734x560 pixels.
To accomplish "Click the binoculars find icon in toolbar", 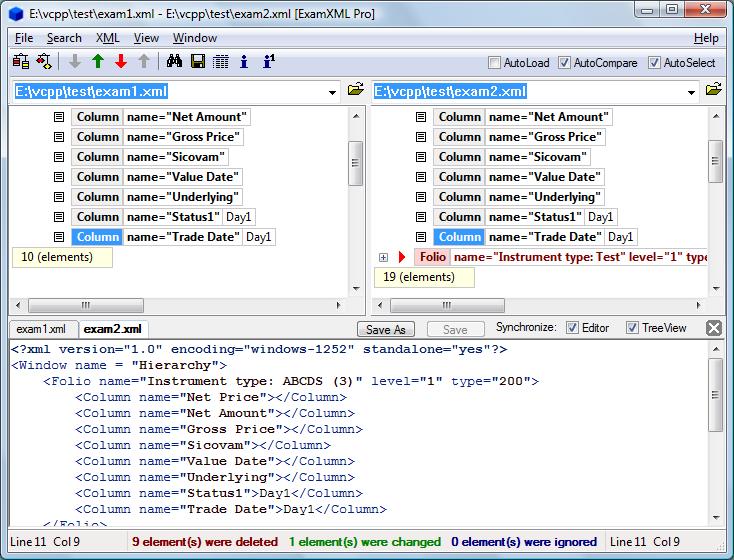I will pos(174,62).
